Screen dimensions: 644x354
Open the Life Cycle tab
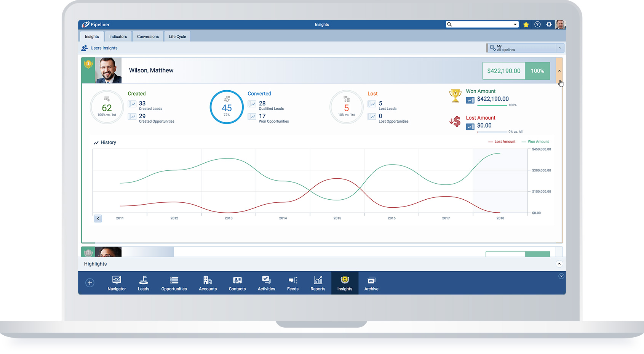tap(177, 36)
